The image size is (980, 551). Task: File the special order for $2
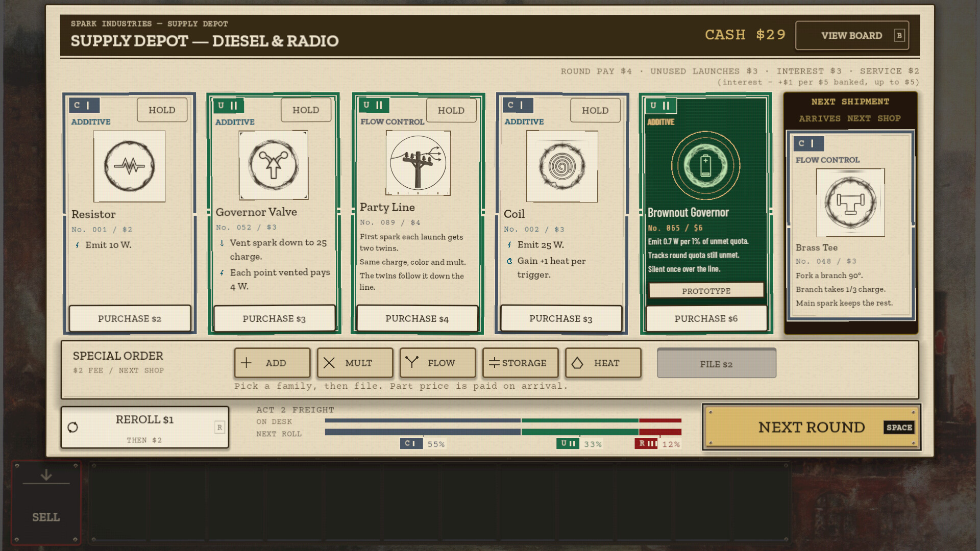pos(716,364)
